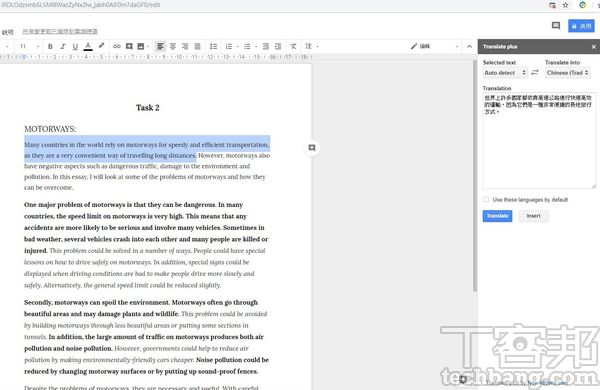
Task: Click the circular browser extension icon
Action: pyautogui.click(x=582, y=5)
